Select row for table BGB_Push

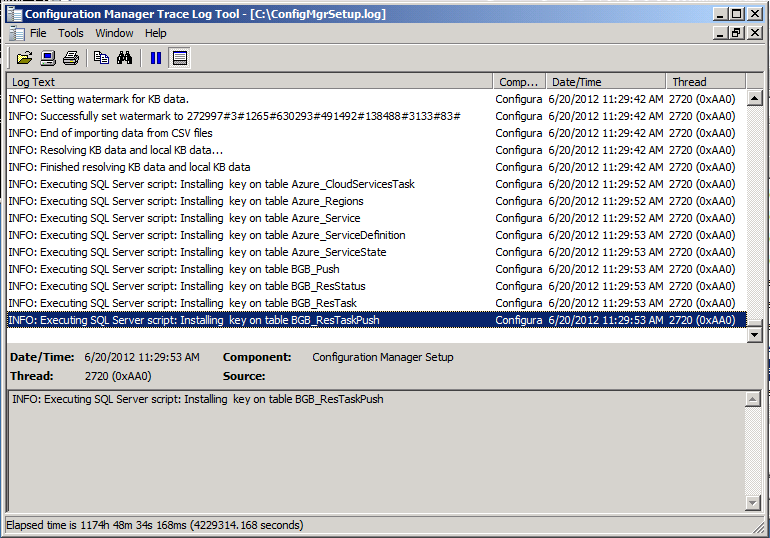click(377, 269)
